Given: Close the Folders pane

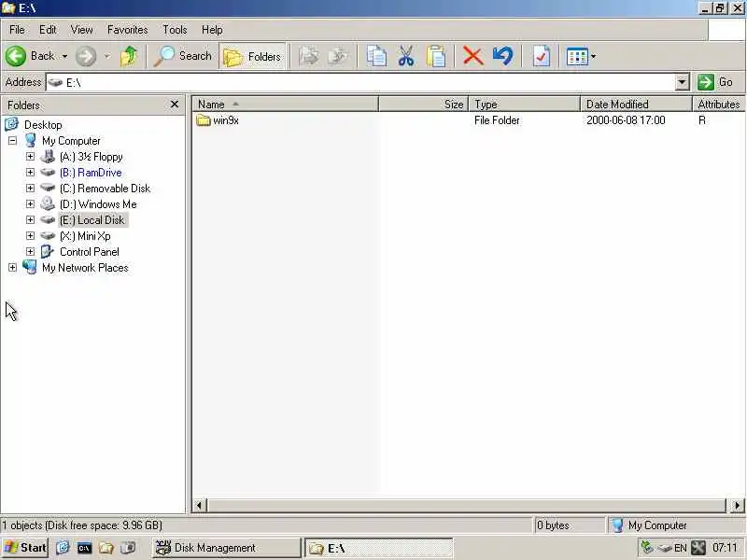Looking at the screenshot, I should click(175, 105).
